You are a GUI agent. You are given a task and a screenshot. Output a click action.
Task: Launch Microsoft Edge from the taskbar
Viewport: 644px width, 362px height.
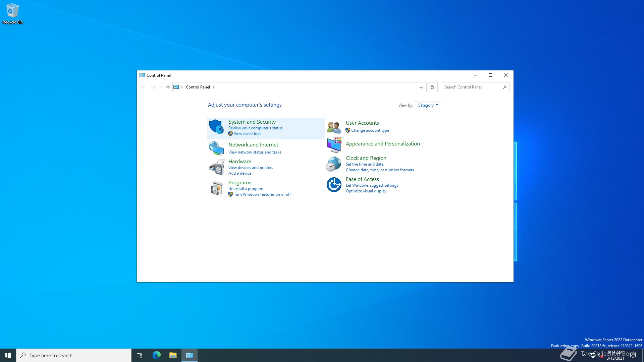tap(157, 355)
